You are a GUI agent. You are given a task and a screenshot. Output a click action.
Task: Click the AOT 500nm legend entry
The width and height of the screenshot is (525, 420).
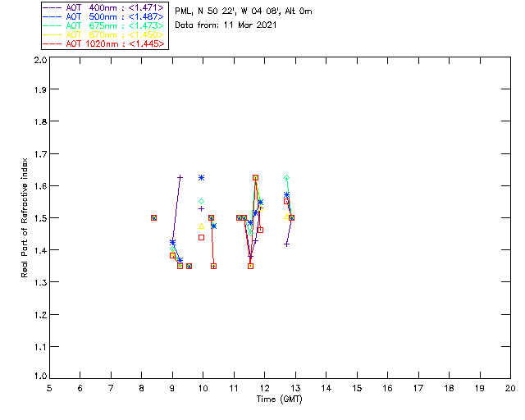(104, 16)
